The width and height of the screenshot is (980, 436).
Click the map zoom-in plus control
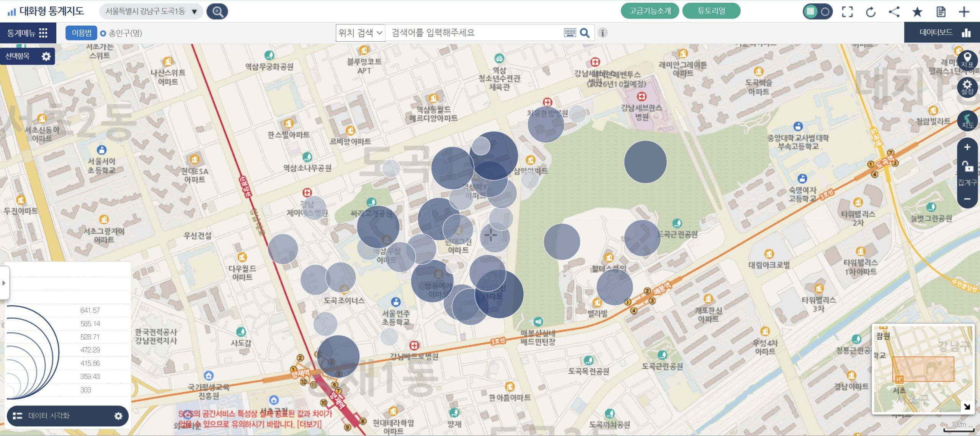(x=967, y=147)
